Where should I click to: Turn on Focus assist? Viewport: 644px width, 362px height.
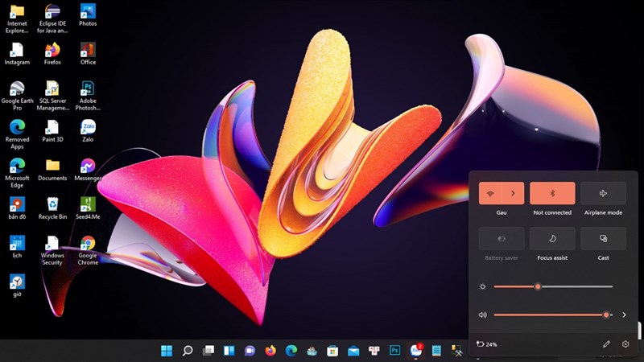point(552,238)
